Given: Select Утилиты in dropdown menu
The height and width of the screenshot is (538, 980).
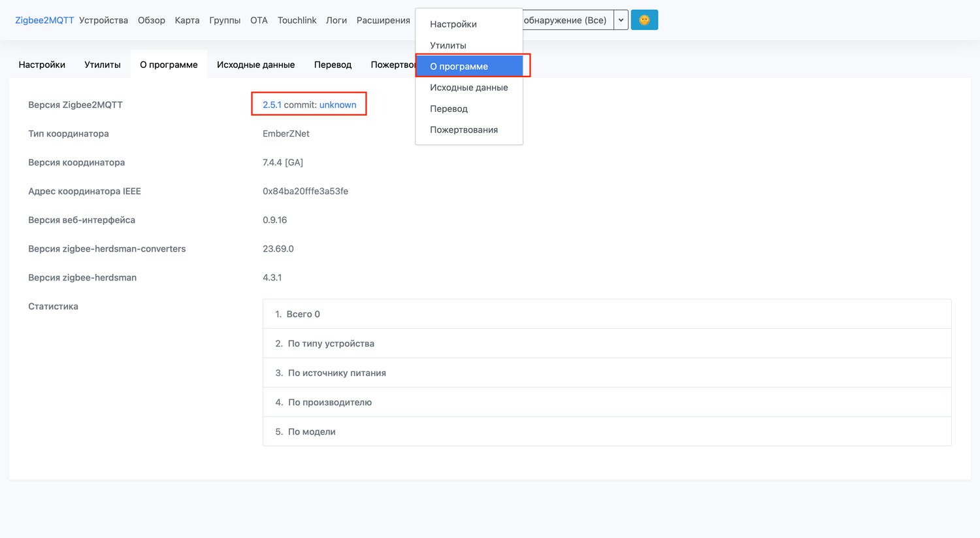Looking at the screenshot, I should coord(448,45).
